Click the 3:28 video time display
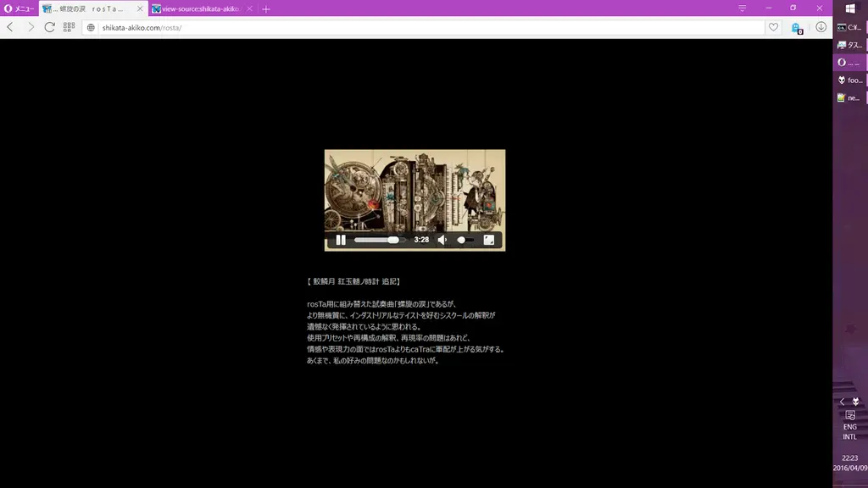Screen dimensions: 868x488 pyautogui.click(x=421, y=240)
